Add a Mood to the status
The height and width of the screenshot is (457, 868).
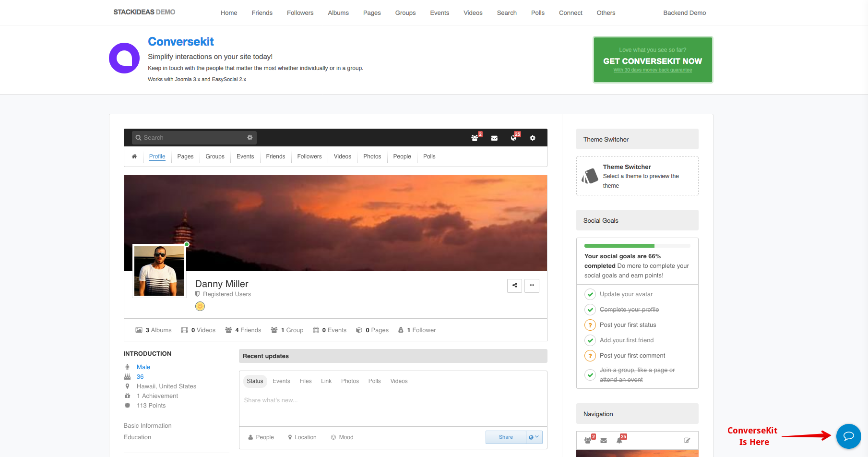point(342,437)
